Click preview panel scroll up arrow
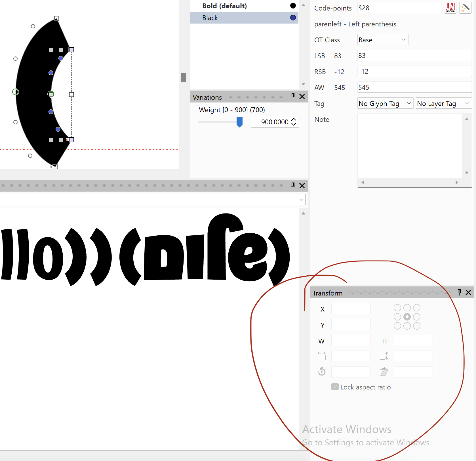This screenshot has width=476, height=461. 303,213
